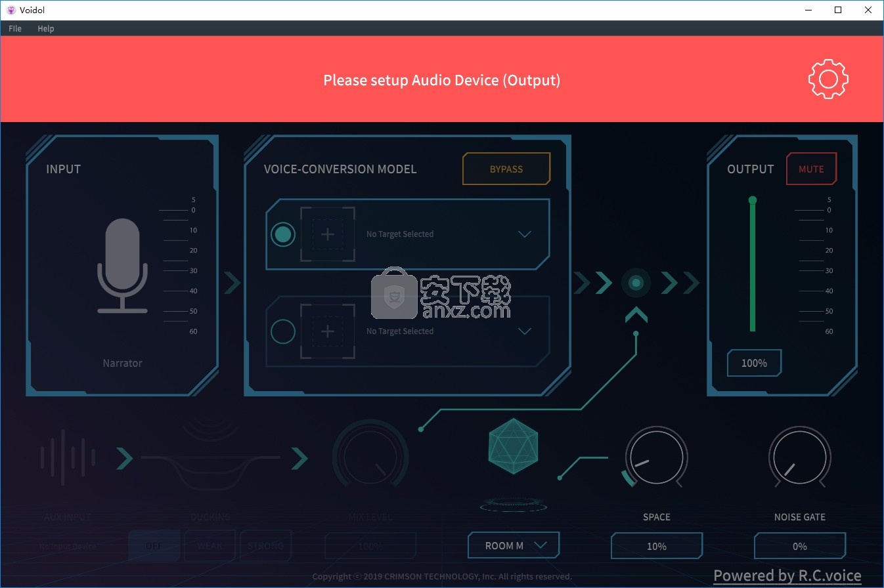The width and height of the screenshot is (884, 588).
Task: Select the first voice model radio button
Action: [283, 234]
